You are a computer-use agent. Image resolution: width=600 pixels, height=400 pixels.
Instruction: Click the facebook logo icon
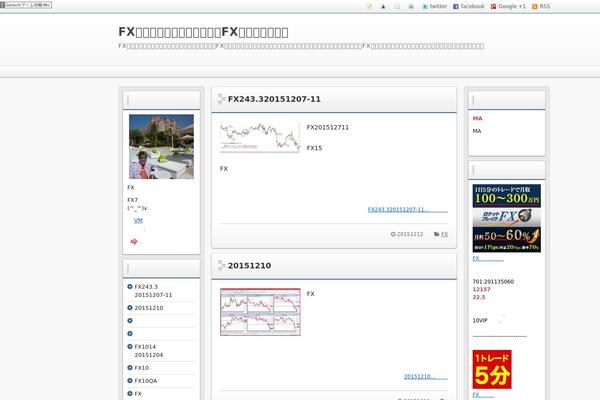[x=456, y=7]
